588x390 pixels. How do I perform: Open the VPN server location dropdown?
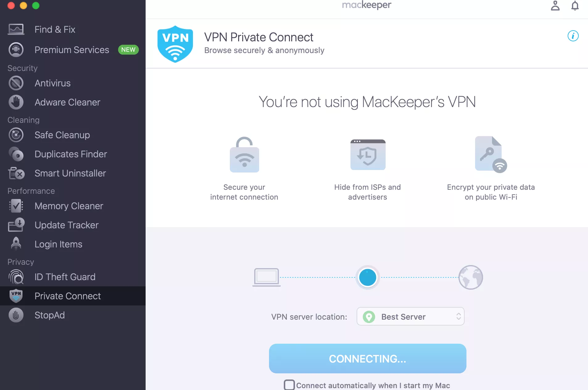tap(410, 317)
